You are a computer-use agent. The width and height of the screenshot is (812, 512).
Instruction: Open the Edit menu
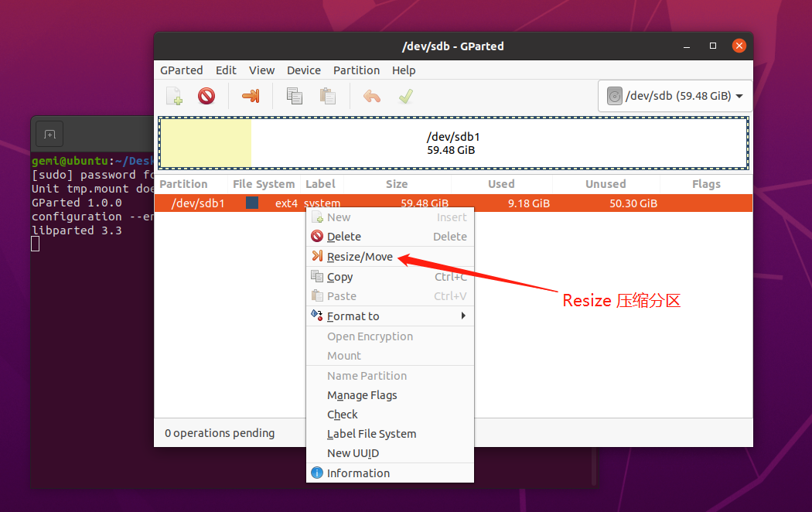[x=226, y=70]
